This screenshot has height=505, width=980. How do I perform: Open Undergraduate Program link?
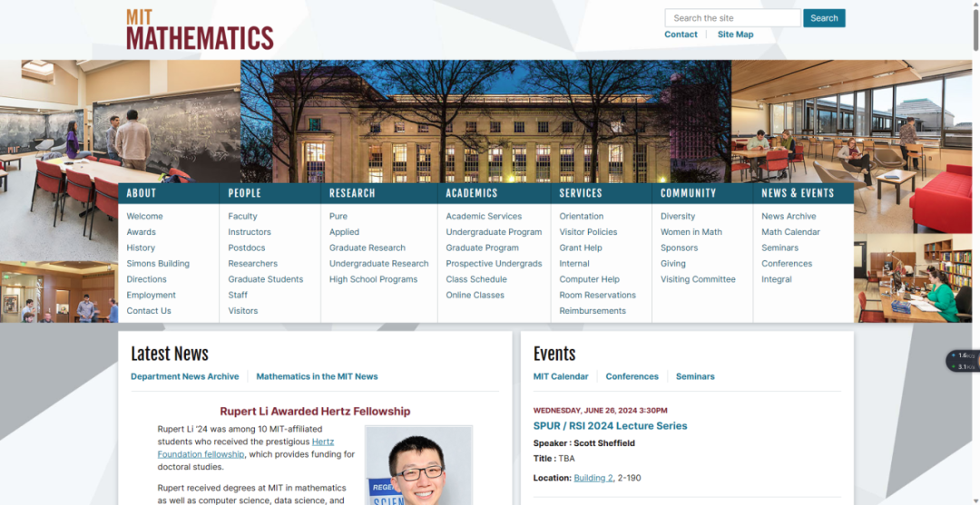coord(494,231)
